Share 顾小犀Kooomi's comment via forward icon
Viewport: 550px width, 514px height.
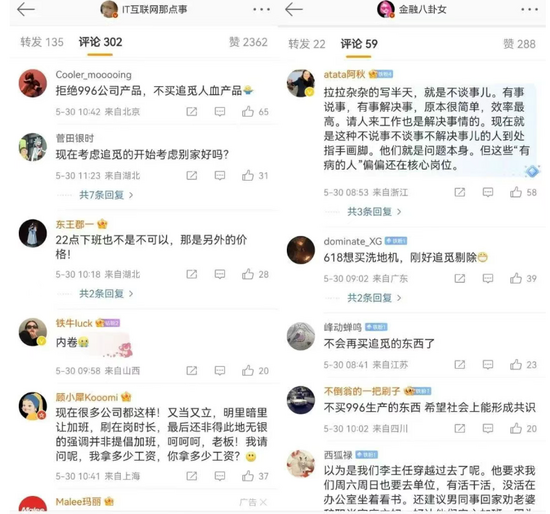pyautogui.click(x=192, y=476)
